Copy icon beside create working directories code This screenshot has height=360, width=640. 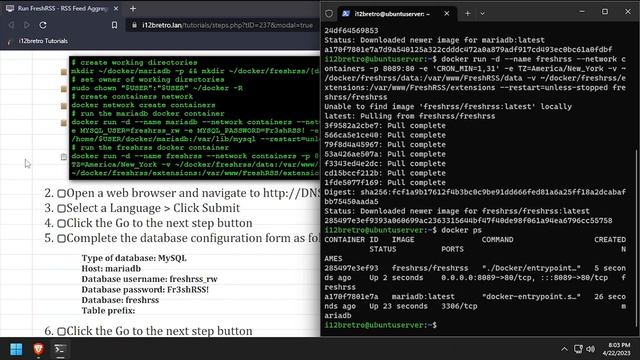click(x=64, y=72)
